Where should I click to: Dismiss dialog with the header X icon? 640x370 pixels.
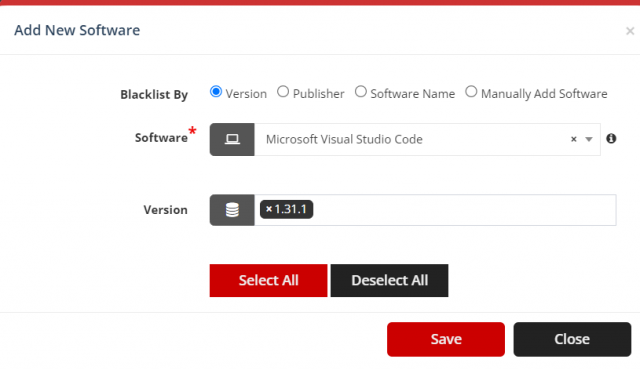pyautogui.click(x=630, y=31)
